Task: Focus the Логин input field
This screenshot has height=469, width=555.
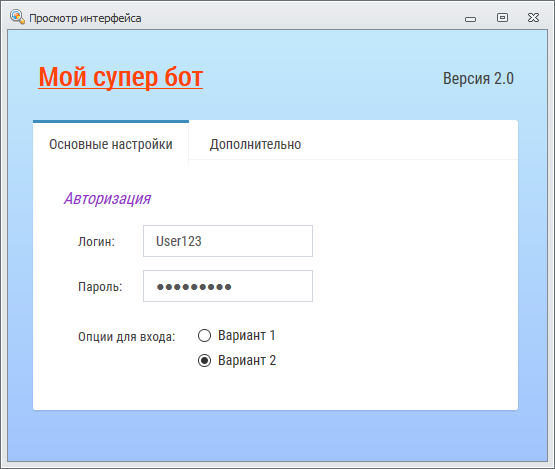Action: coord(228,241)
